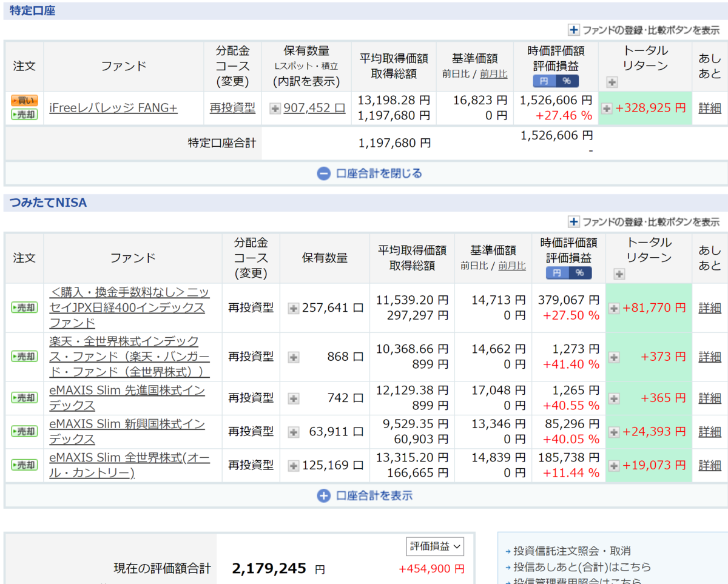Expand total return plus icon beside +19,073 円

pos(614,466)
